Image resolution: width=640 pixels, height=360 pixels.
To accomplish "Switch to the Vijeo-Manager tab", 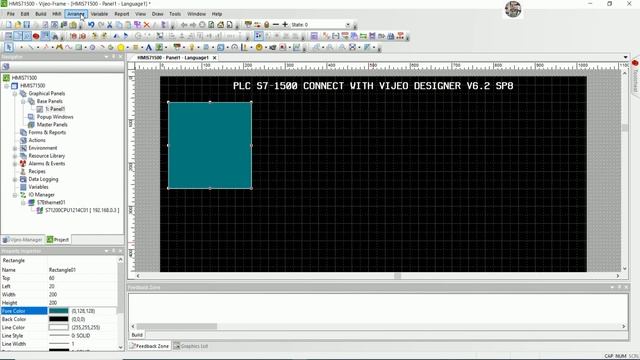I will tap(23, 240).
